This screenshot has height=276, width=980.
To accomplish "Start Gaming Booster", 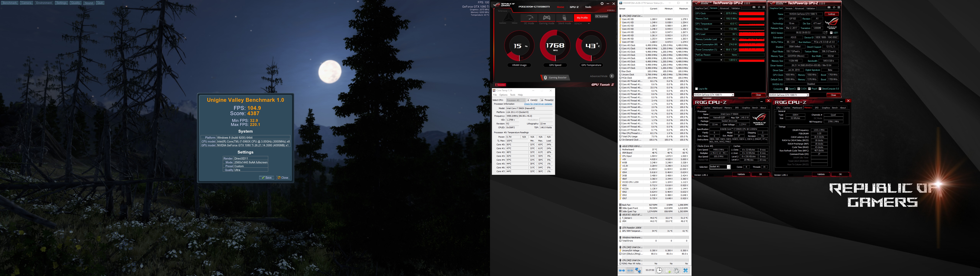I will [x=555, y=77].
